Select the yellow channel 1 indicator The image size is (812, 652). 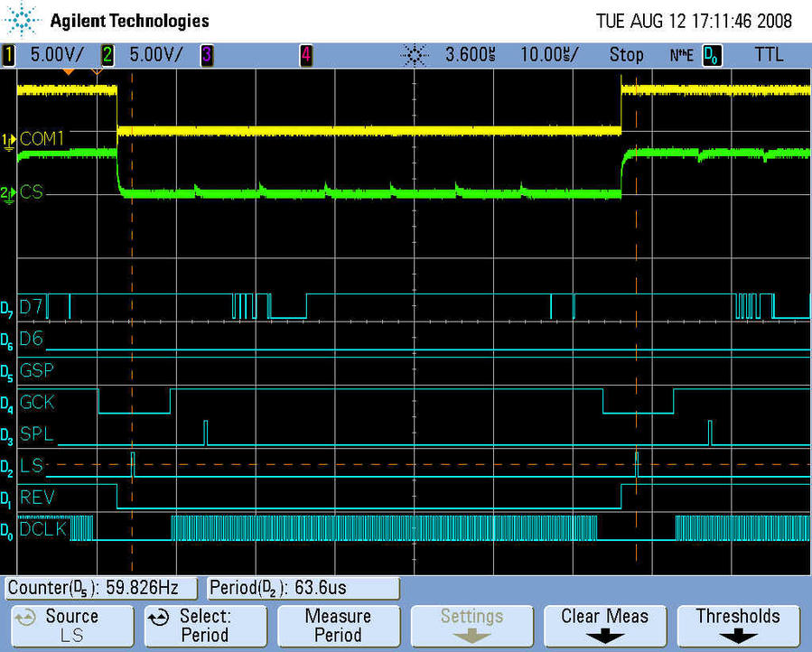point(10,55)
